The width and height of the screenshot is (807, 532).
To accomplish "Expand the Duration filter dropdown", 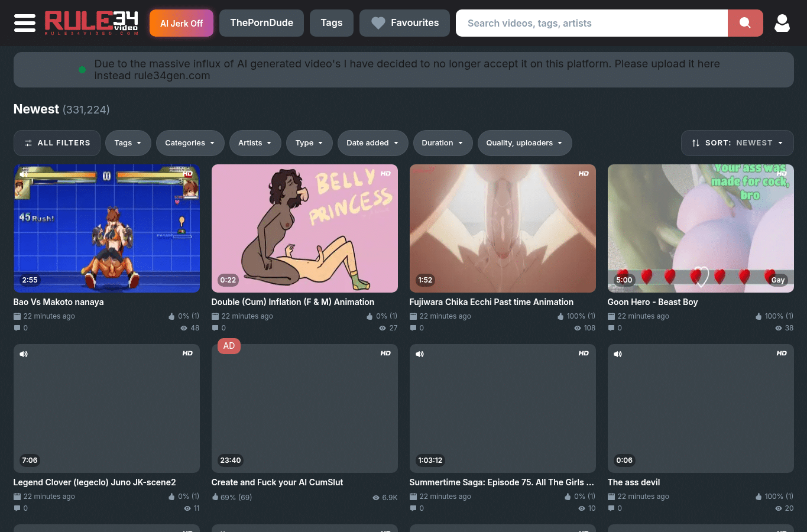I will [443, 143].
